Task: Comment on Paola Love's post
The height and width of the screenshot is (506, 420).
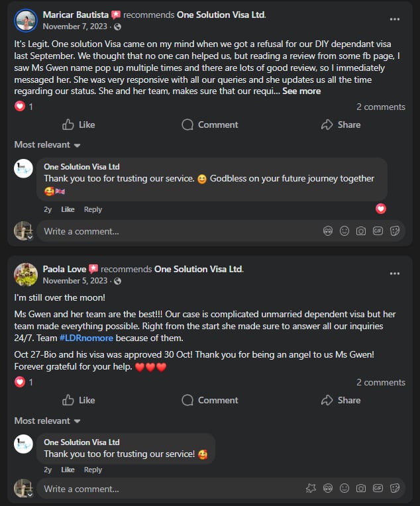Action: coord(209,400)
